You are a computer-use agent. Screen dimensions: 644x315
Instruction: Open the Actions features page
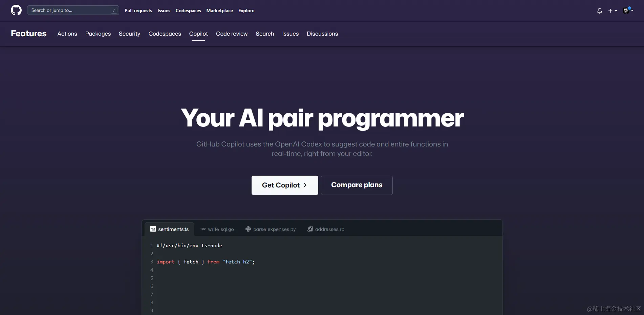click(67, 34)
